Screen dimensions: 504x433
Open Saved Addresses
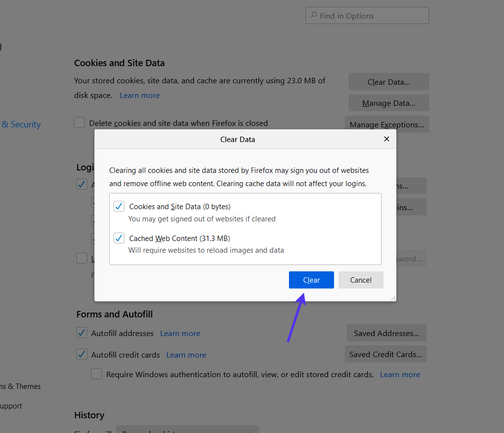point(386,333)
